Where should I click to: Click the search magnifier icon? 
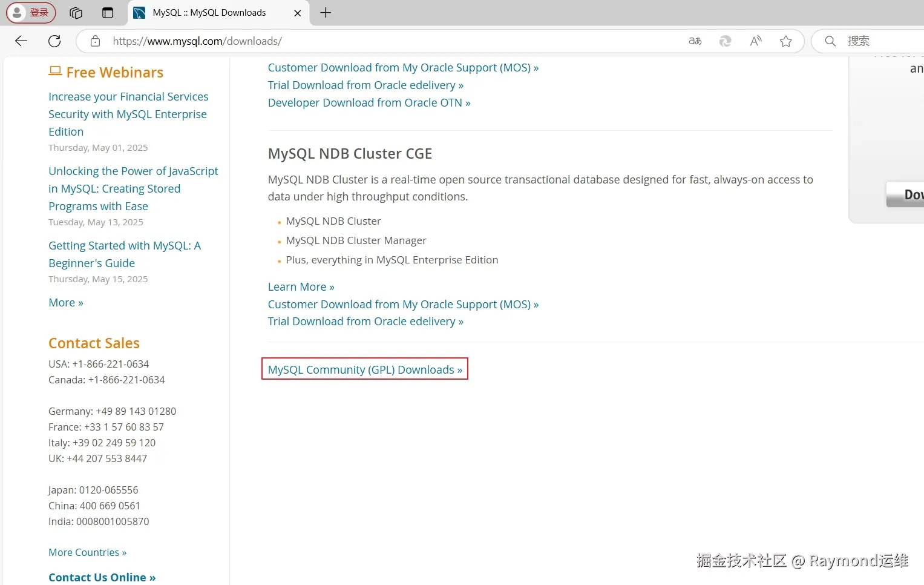[830, 41]
